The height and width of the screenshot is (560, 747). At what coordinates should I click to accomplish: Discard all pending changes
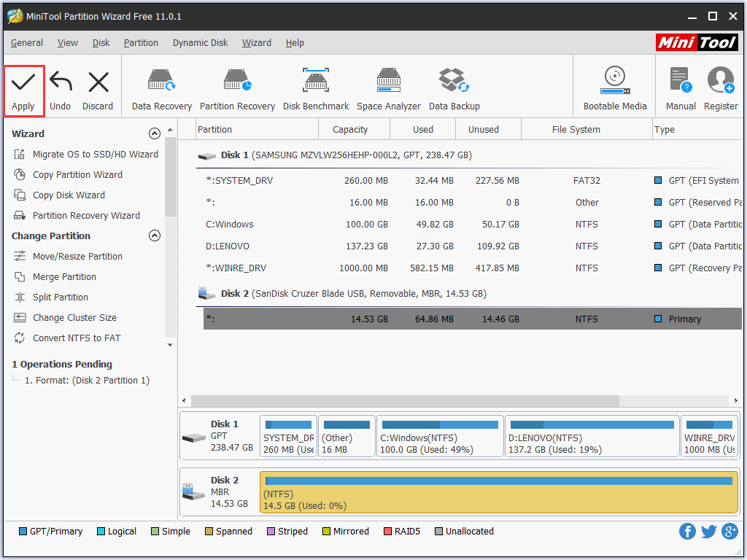click(x=98, y=91)
